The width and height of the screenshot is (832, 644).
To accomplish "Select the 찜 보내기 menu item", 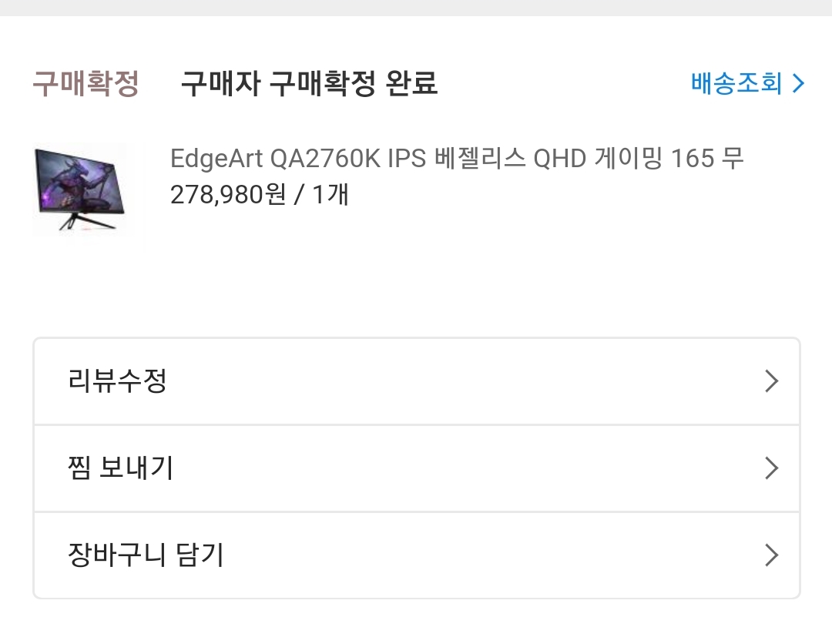I will coord(121,468).
